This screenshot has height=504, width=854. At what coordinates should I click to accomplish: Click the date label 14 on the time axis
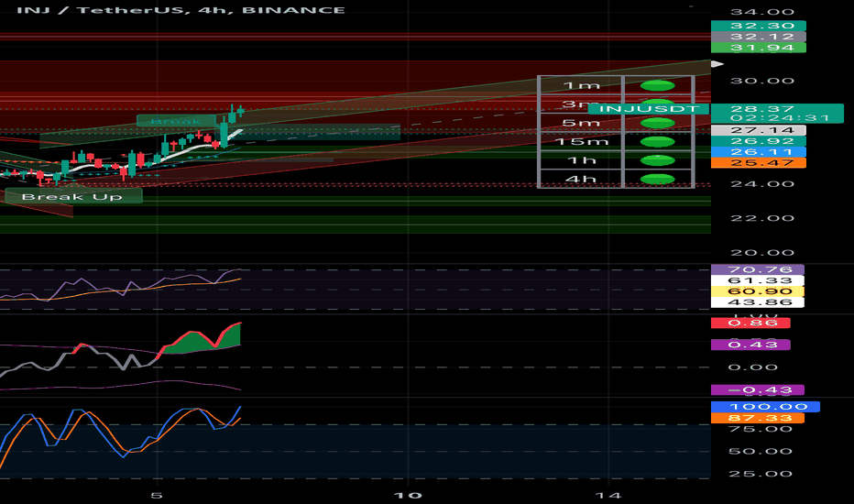tap(608, 495)
